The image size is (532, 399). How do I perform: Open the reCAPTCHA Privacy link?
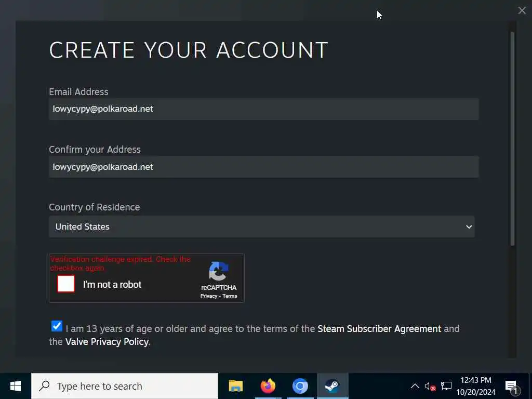point(209,296)
